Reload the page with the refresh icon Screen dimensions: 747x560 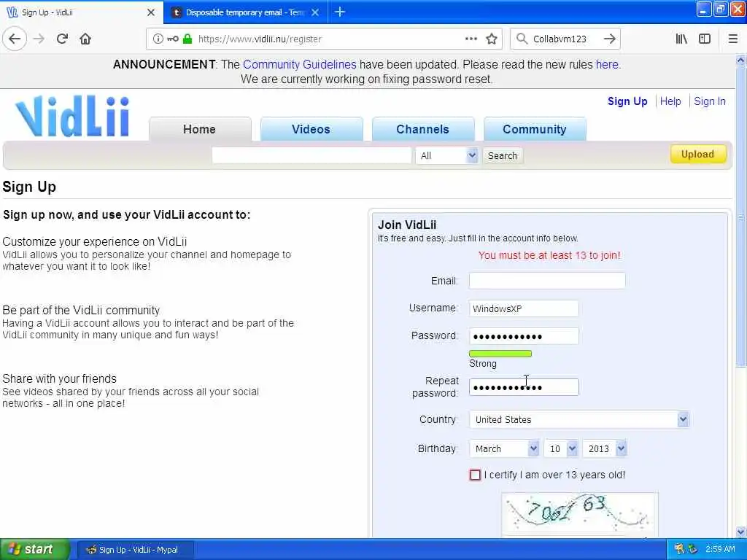tap(62, 39)
